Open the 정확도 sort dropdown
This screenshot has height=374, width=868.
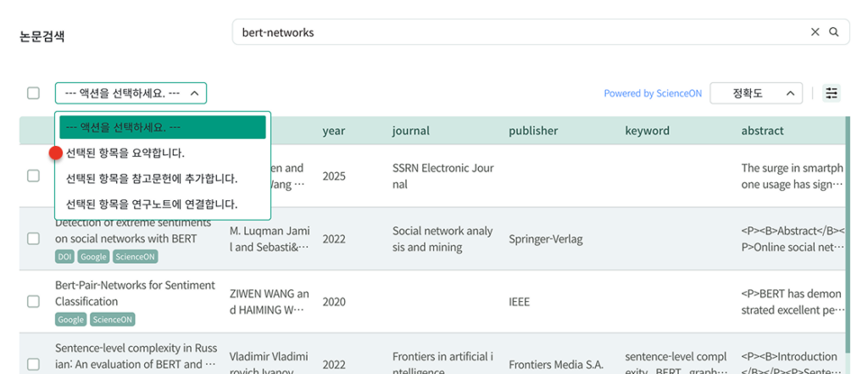pyautogui.click(x=755, y=93)
